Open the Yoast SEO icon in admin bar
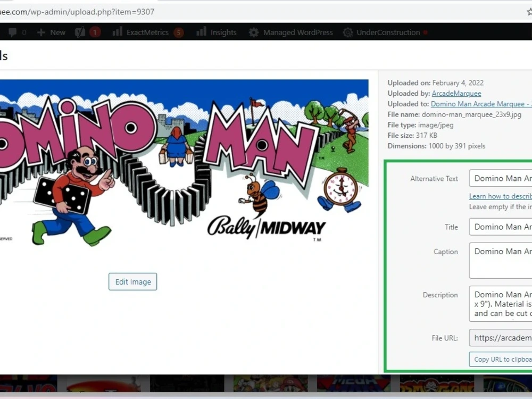This screenshot has width=532, height=399. [x=80, y=32]
